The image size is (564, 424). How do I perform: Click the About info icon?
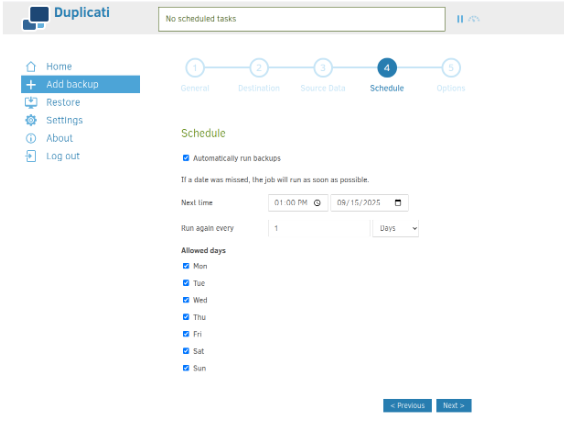[31, 138]
